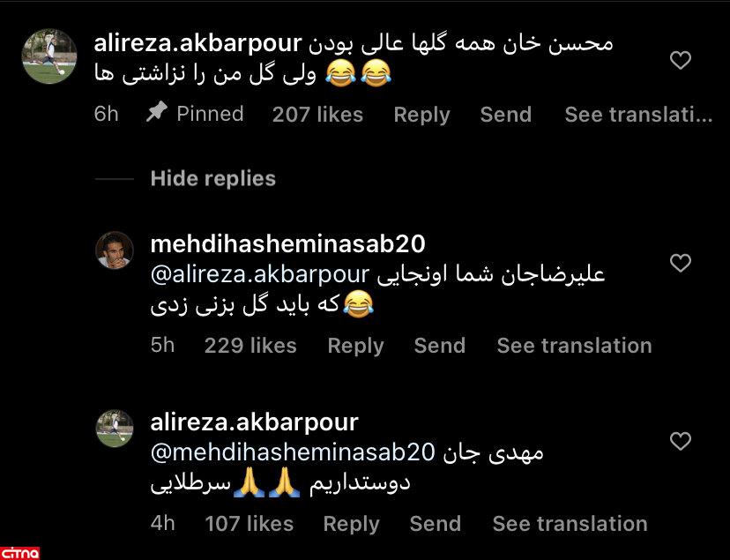Send the 107-likes comment
The image size is (730, 560).
point(436,523)
